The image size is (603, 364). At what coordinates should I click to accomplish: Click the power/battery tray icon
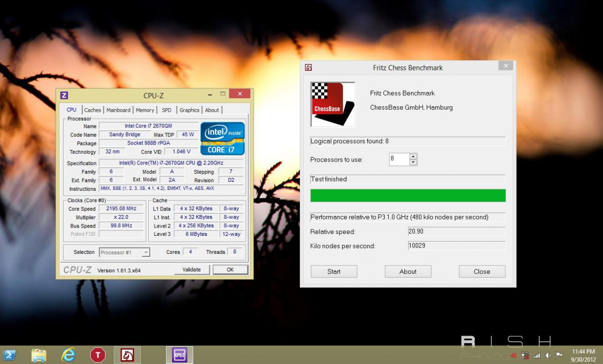pyautogui.click(x=525, y=355)
